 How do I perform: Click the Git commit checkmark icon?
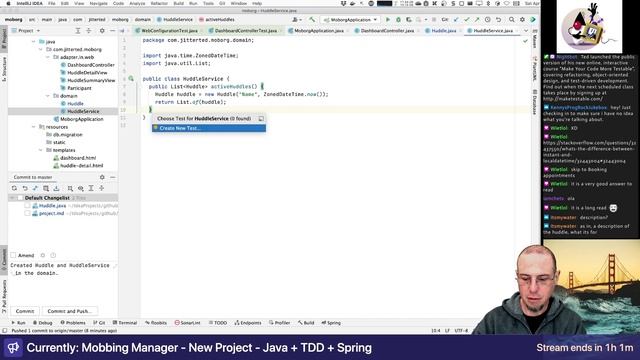[x=467, y=20]
